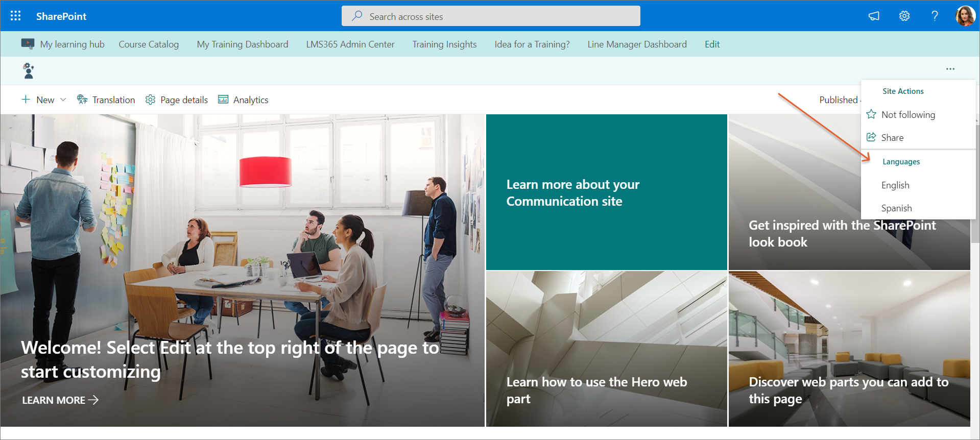Viewport: 980px width, 440px height.
Task: Click the Translation toolbar icon
Action: point(82,100)
